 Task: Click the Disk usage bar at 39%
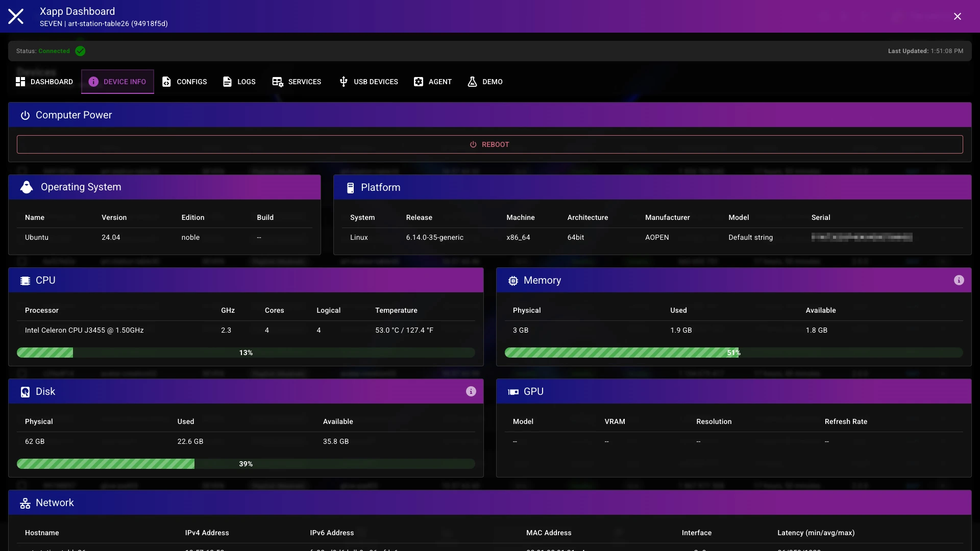(x=246, y=464)
